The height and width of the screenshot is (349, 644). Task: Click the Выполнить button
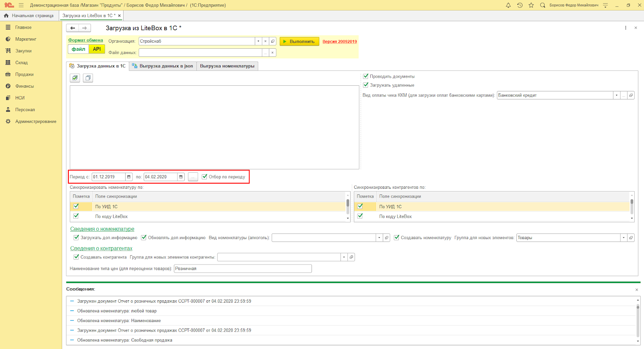click(x=299, y=41)
